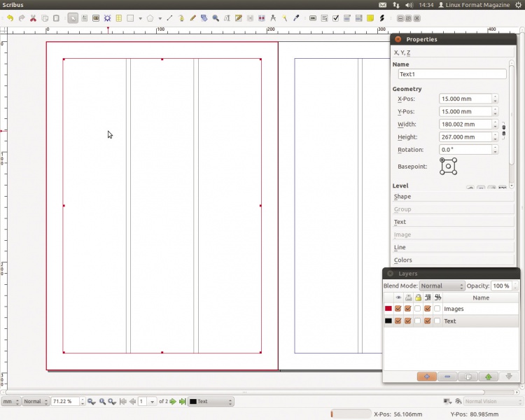The height and width of the screenshot is (420, 525).
Task: Open the Line tab in Properties
Action: point(453,248)
